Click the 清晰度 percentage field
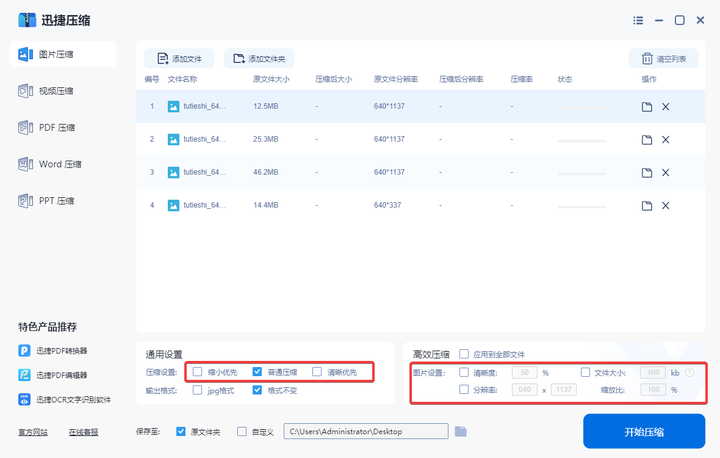This screenshot has width=720, height=458. (x=524, y=373)
